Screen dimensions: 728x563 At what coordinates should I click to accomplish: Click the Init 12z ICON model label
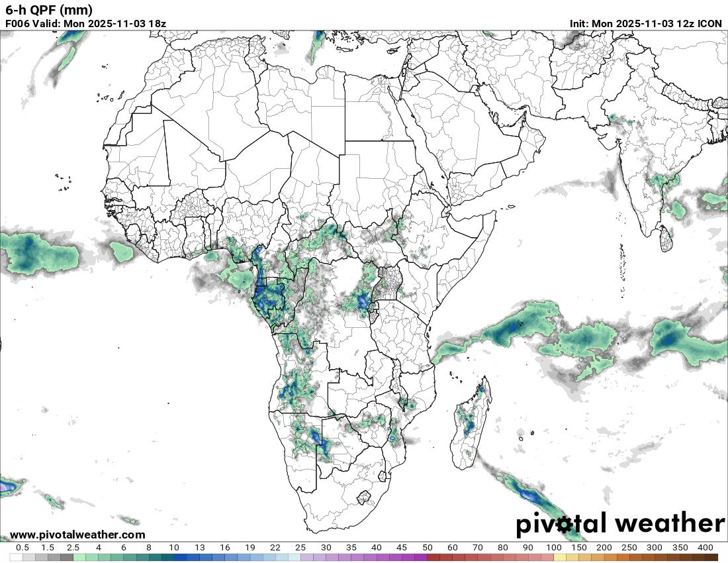click(x=646, y=23)
